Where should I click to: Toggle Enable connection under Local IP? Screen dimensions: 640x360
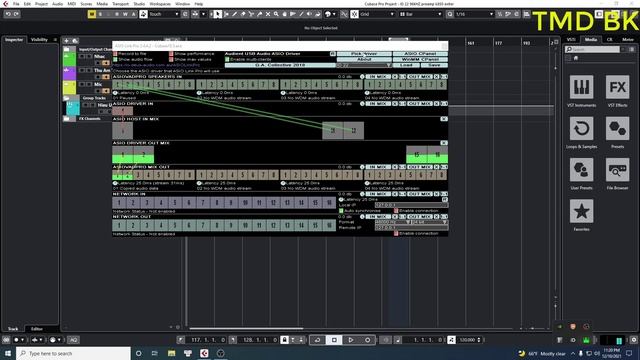[x=396, y=211]
